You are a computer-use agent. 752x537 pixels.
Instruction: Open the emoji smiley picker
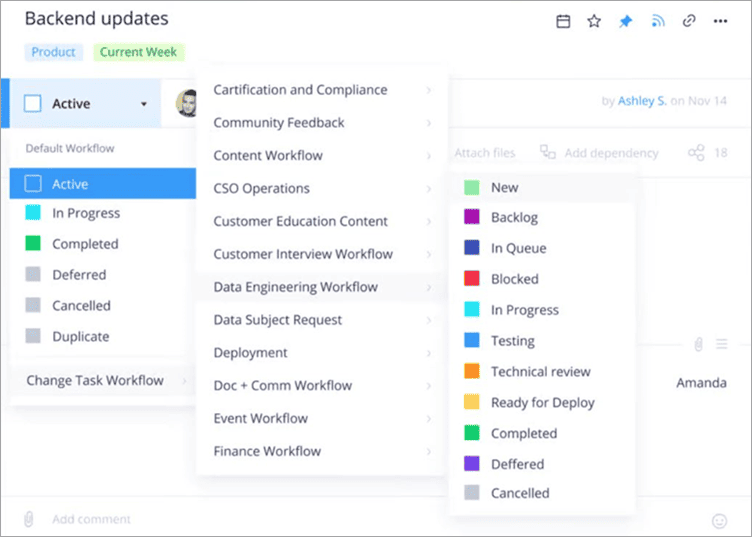click(x=719, y=521)
